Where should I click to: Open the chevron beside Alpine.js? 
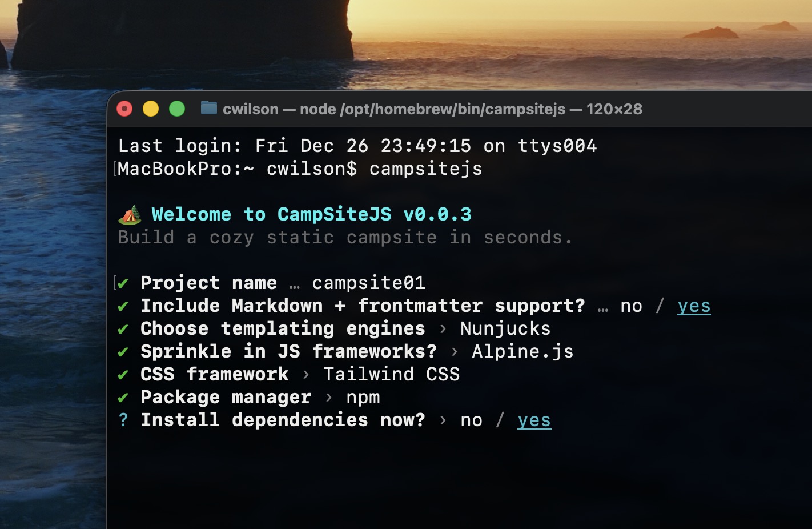tap(454, 351)
